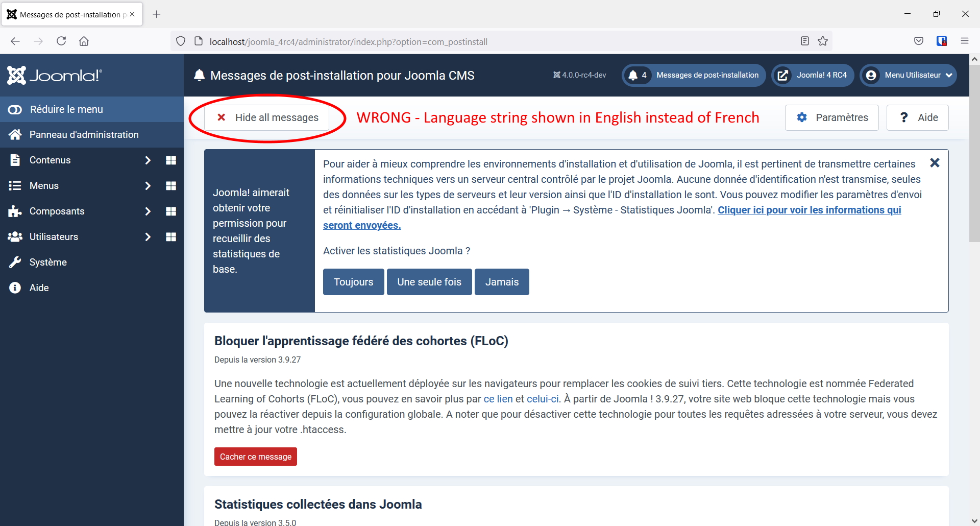Click the Joomla! logo in sidebar

pos(55,76)
